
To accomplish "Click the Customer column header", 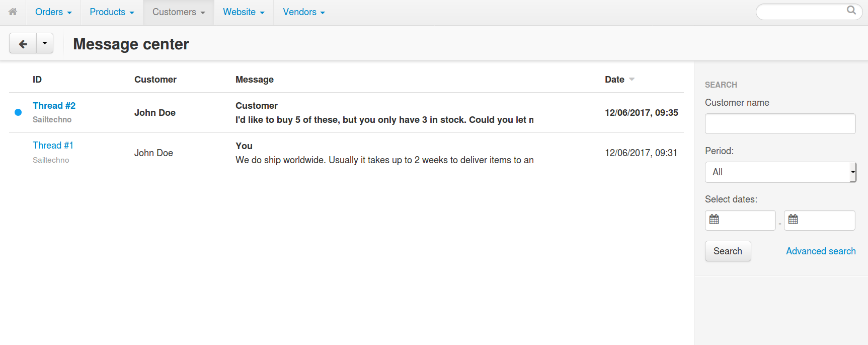I will (155, 80).
